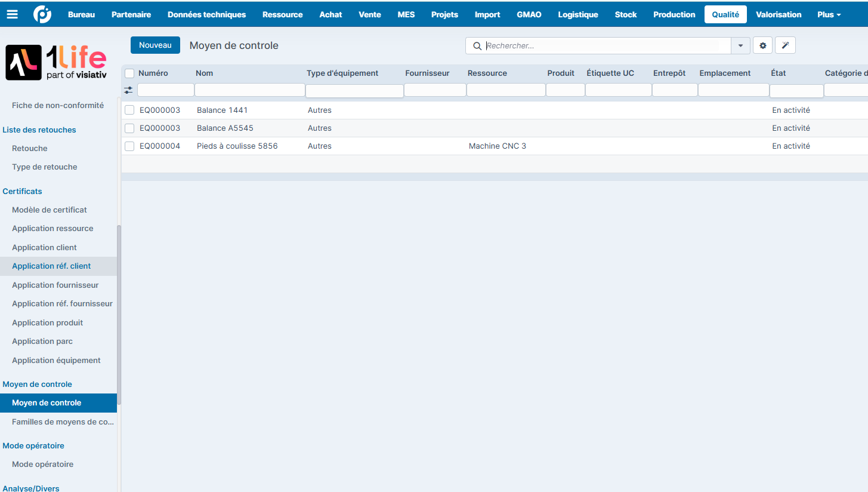Open Application ressource

tap(52, 228)
